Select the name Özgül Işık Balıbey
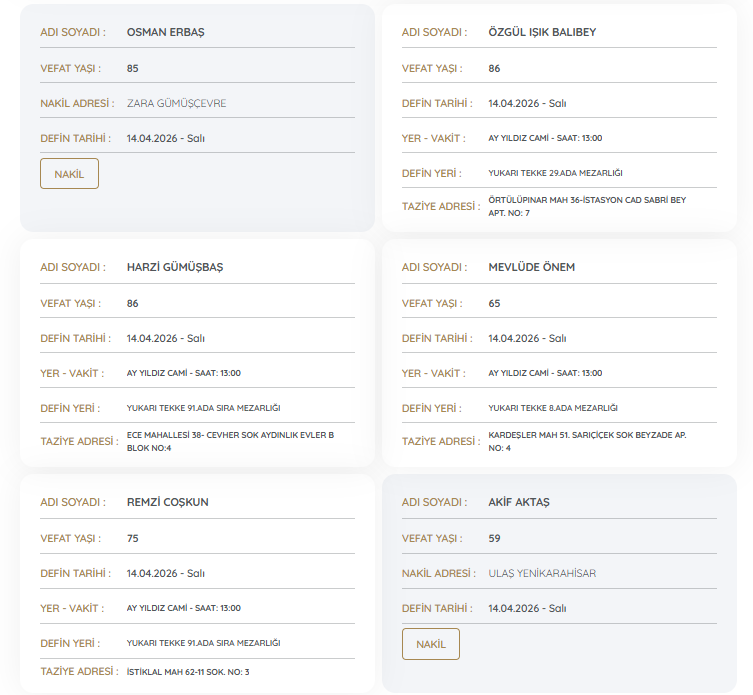Image resolution: width=753 pixels, height=695 pixels. (541, 32)
